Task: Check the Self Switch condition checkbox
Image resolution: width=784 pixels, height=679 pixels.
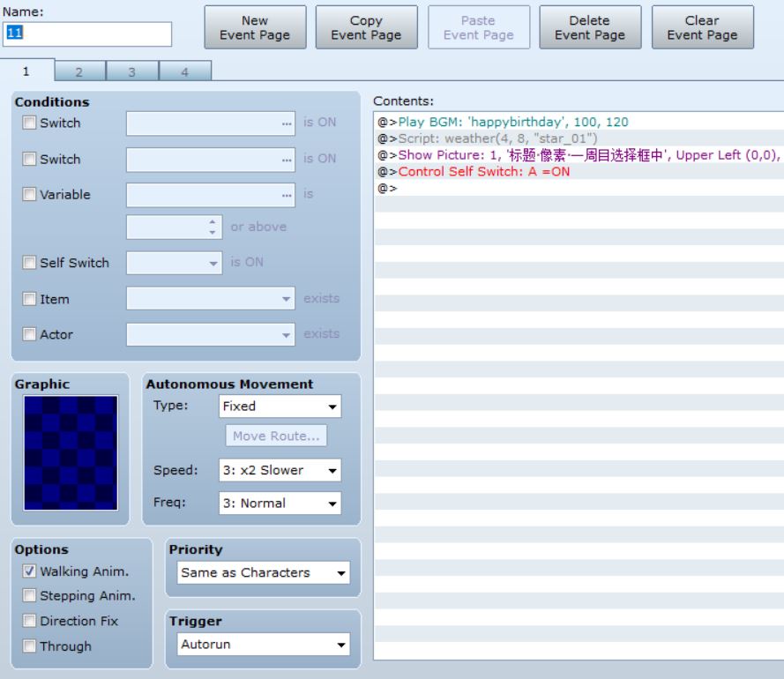Action: click(29, 263)
